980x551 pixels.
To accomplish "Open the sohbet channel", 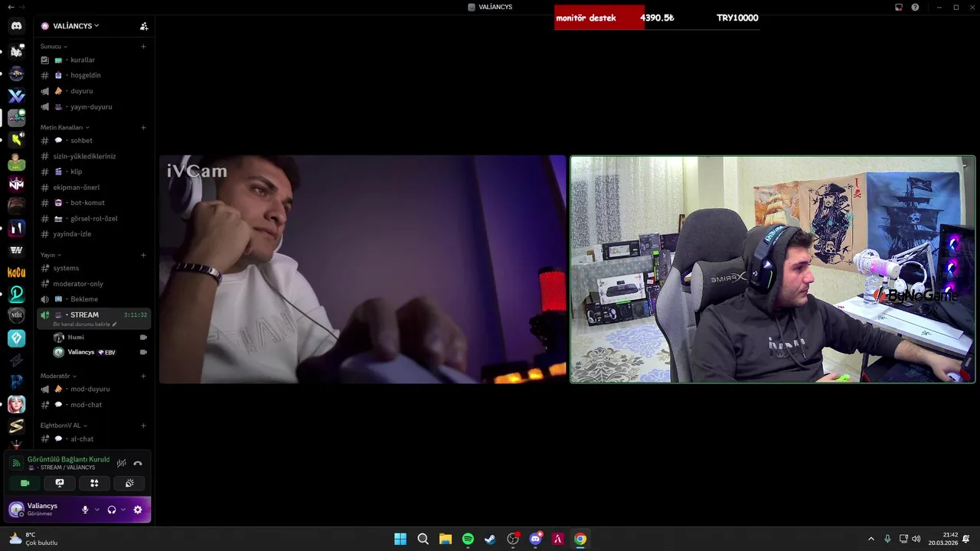I will pos(94,141).
